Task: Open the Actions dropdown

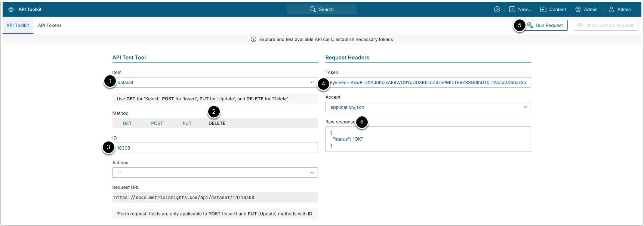Action: click(215, 172)
